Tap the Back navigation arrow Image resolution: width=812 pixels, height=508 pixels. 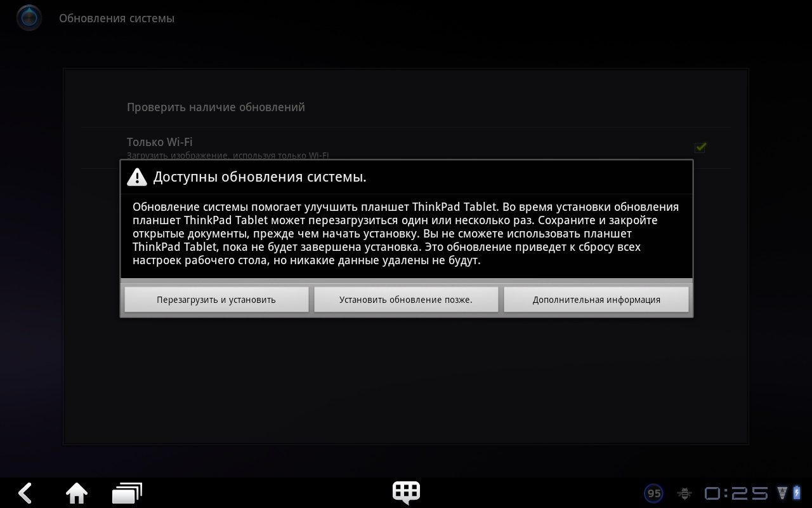pyautogui.click(x=25, y=493)
